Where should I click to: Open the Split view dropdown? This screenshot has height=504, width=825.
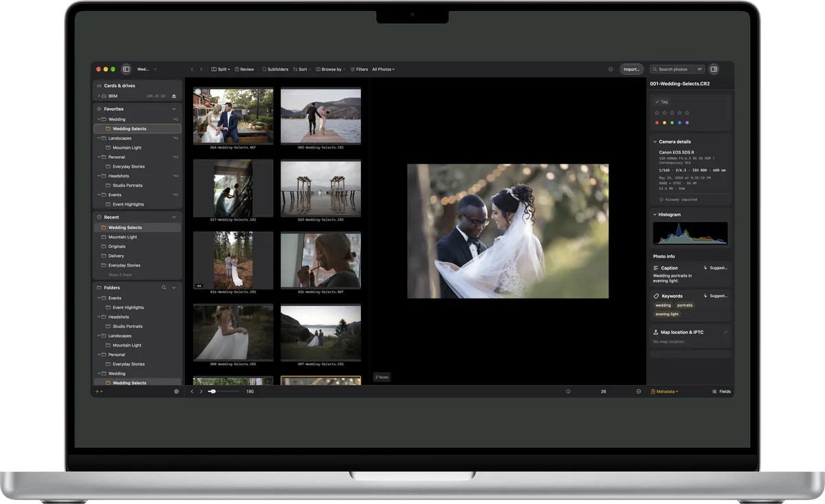click(x=221, y=69)
